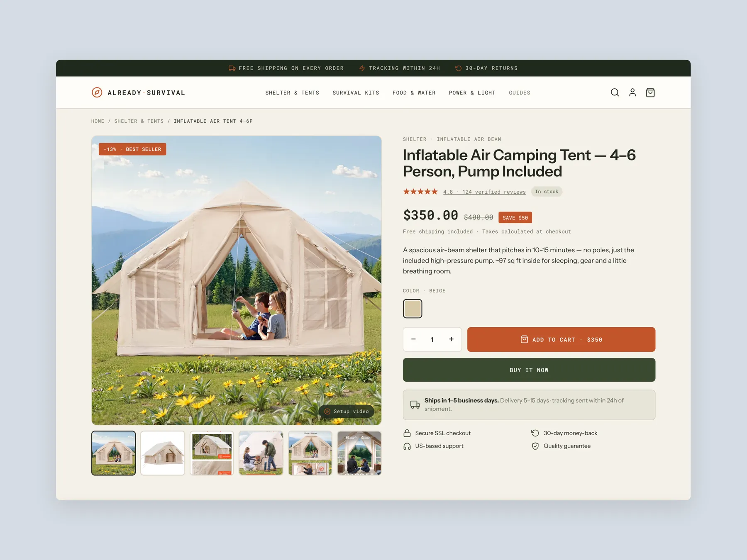Go to Home breadcrumb
Image resolution: width=747 pixels, height=560 pixels.
(98, 121)
